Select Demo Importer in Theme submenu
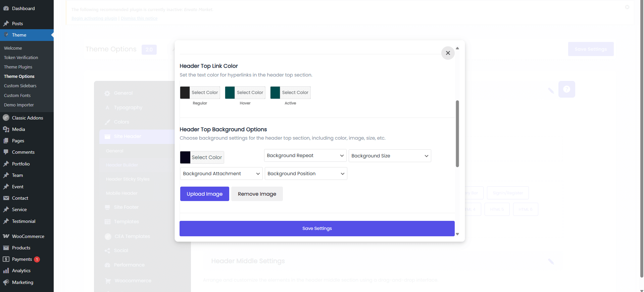 (x=19, y=105)
